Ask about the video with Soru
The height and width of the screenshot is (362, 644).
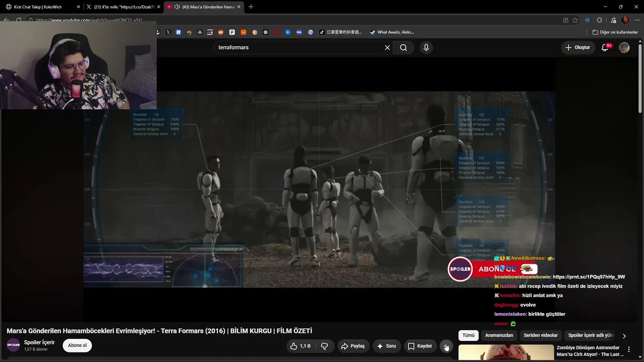386,346
